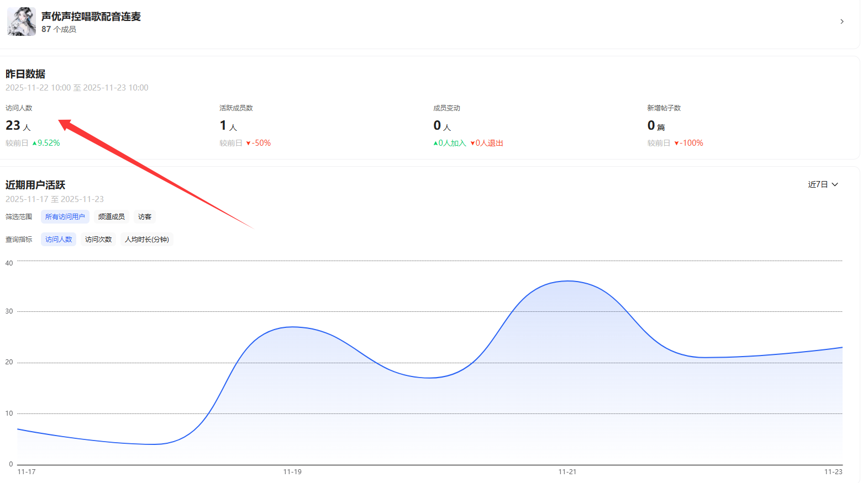
Task: Expand the arrow beside 近7日
Action: pyautogui.click(x=835, y=184)
